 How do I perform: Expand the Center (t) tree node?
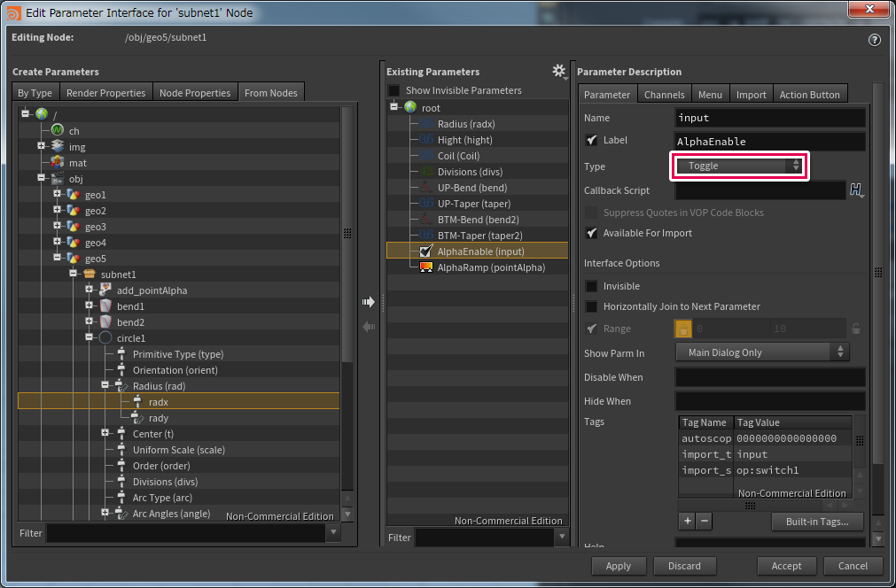pyautogui.click(x=105, y=433)
